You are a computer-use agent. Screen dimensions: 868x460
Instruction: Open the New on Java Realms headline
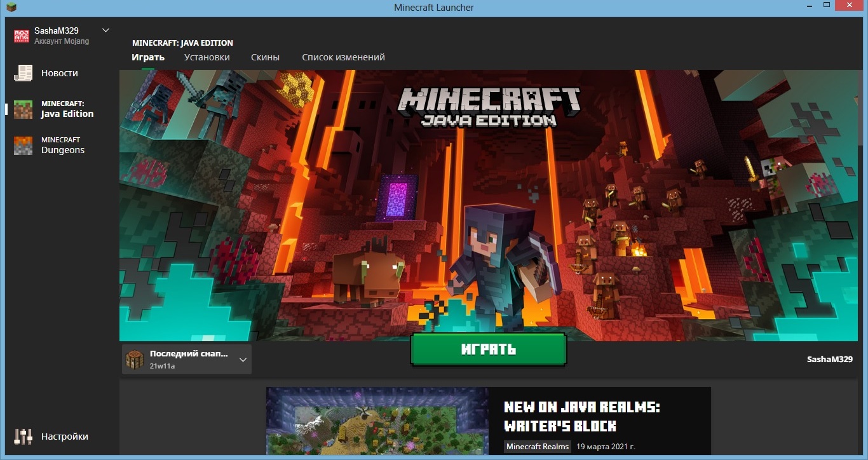(x=582, y=416)
